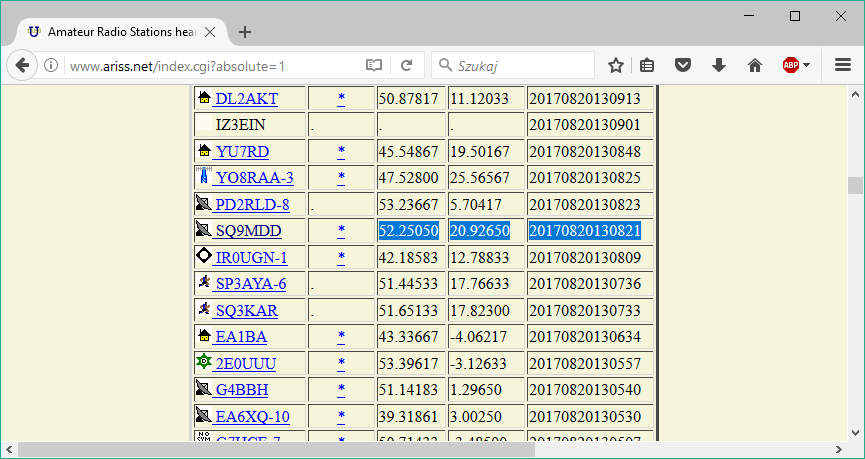Open the EA6XQ-10 station link
Viewport: 865px width, 459px height.
252,416
